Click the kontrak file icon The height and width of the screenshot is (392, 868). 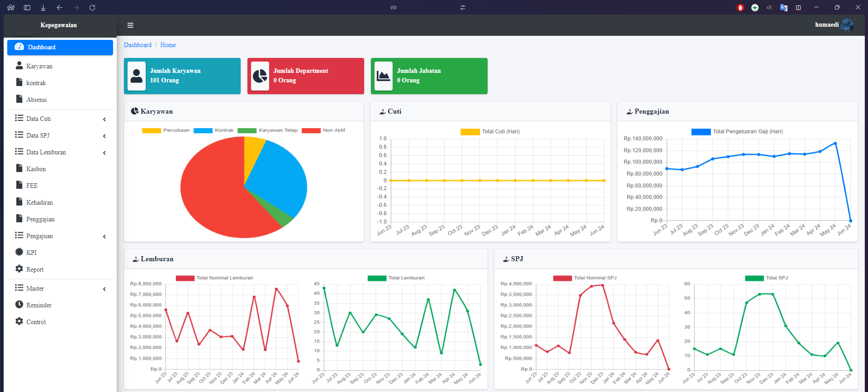pyautogui.click(x=19, y=82)
